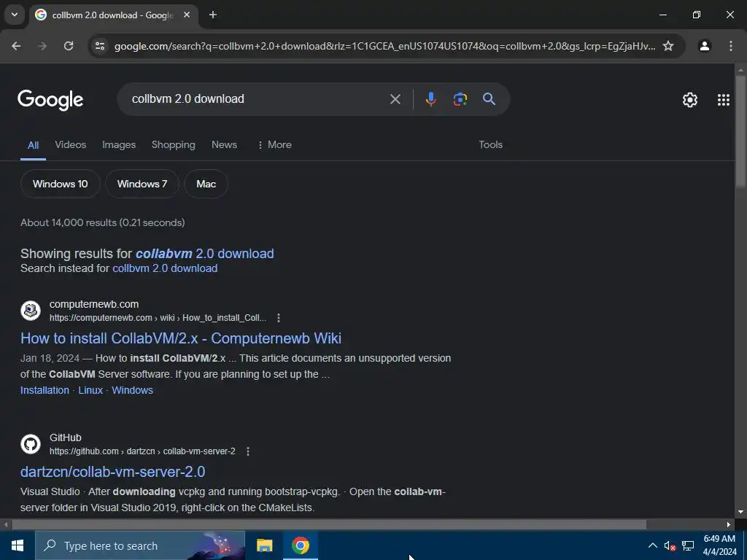Open the Google apps grid
747x560 pixels.
point(724,99)
